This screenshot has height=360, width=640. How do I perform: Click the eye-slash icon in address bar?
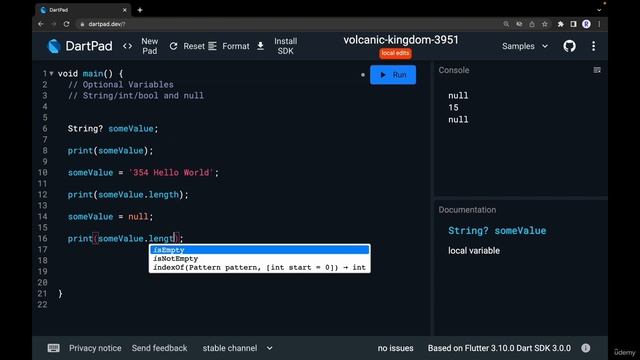(x=519, y=24)
